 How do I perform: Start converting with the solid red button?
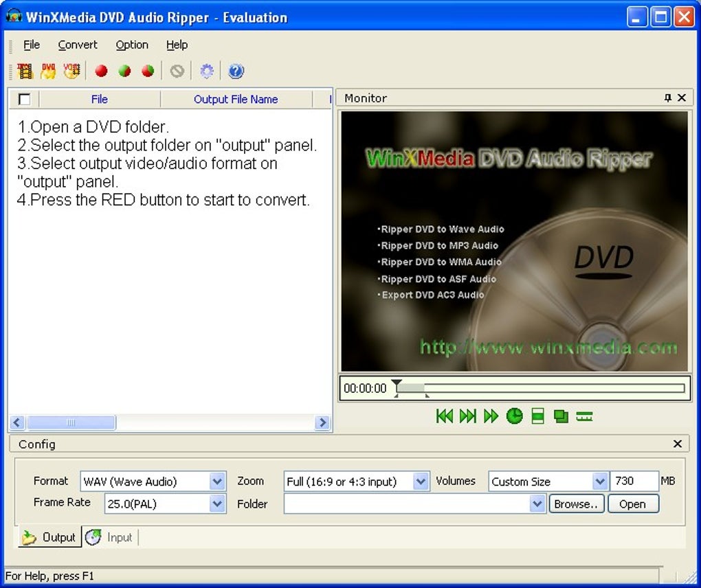pyautogui.click(x=102, y=71)
